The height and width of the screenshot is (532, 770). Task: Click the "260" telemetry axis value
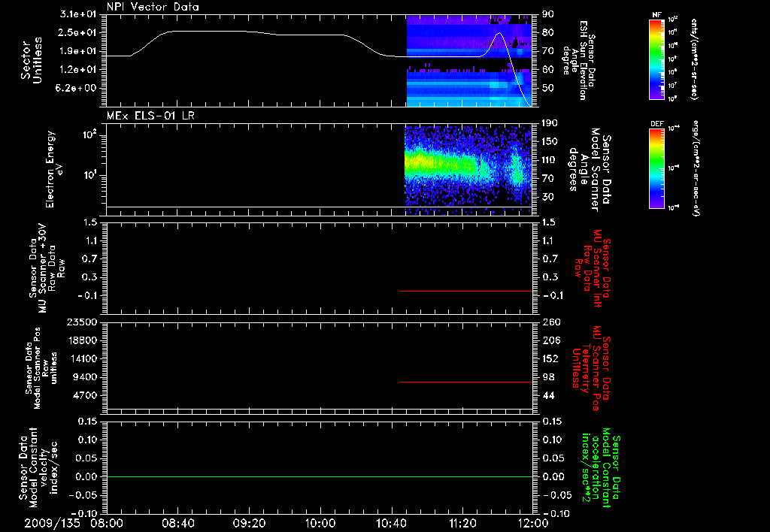[x=551, y=322]
